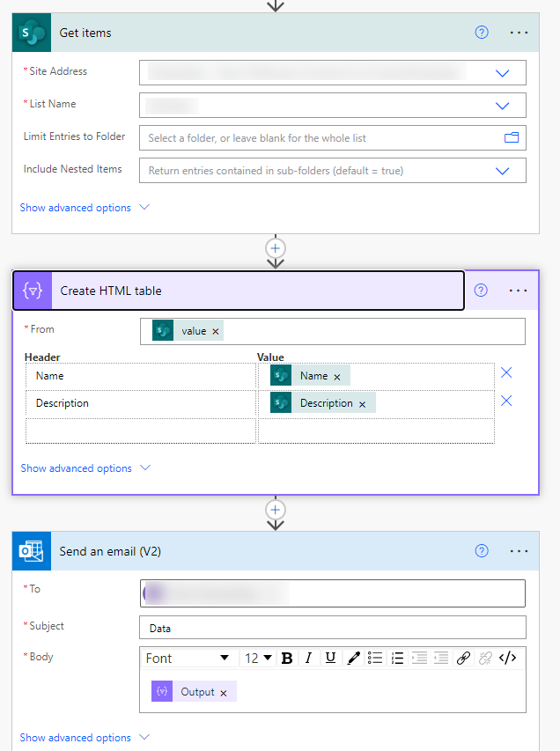This screenshot has width=560, height=751.
Task: Expand the Site Address dropdown
Action: [502, 73]
